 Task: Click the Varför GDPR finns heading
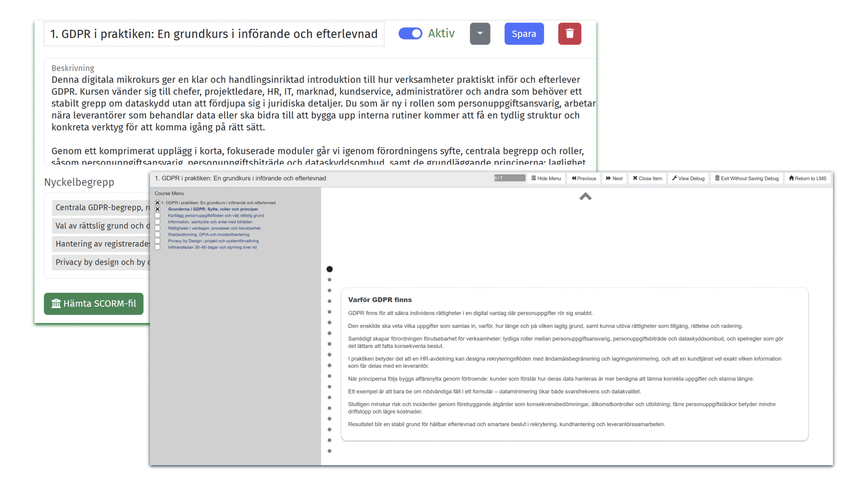[380, 300]
